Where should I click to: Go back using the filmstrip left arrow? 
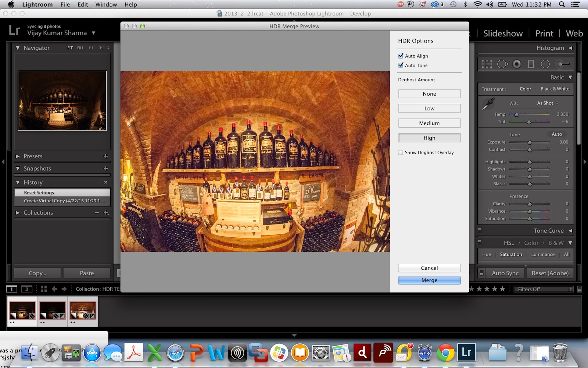[54, 289]
